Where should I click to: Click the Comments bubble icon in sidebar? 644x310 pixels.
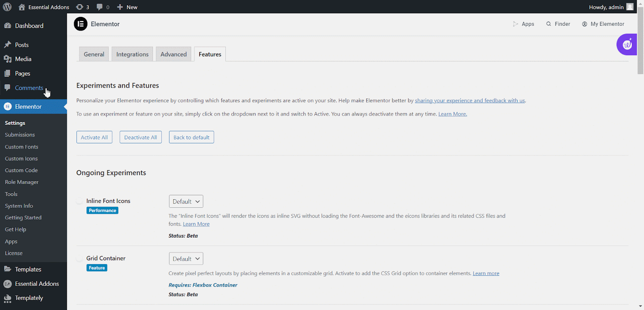pyautogui.click(x=8, y=88)
